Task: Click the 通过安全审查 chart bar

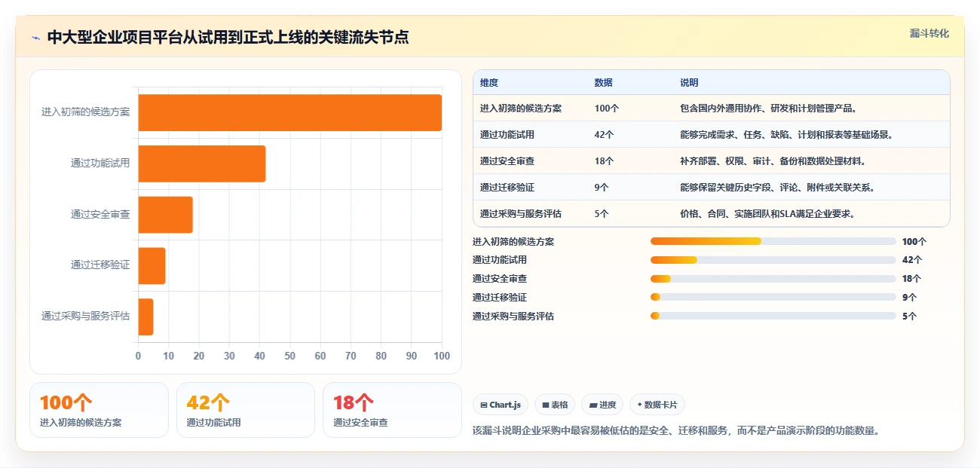Action: 165,215
